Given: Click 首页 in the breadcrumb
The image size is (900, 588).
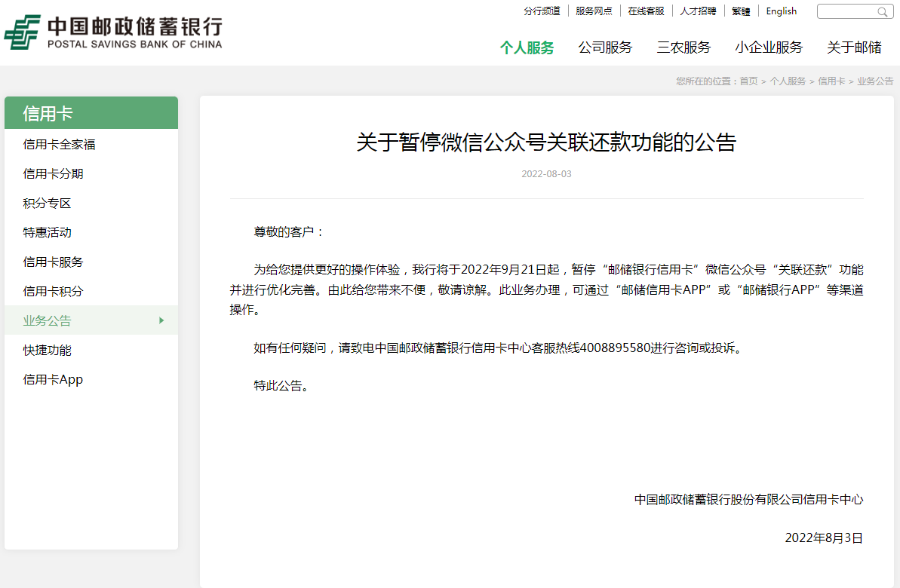Looking at the screenshot, I should pyautogui.click(x=748, y=81).
